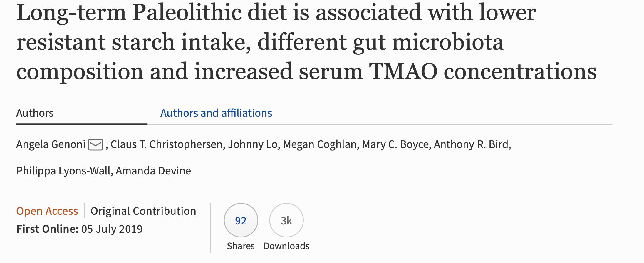
Task: Switch to the Authors and affiliations tab
Action: click(x=216, y=113)
